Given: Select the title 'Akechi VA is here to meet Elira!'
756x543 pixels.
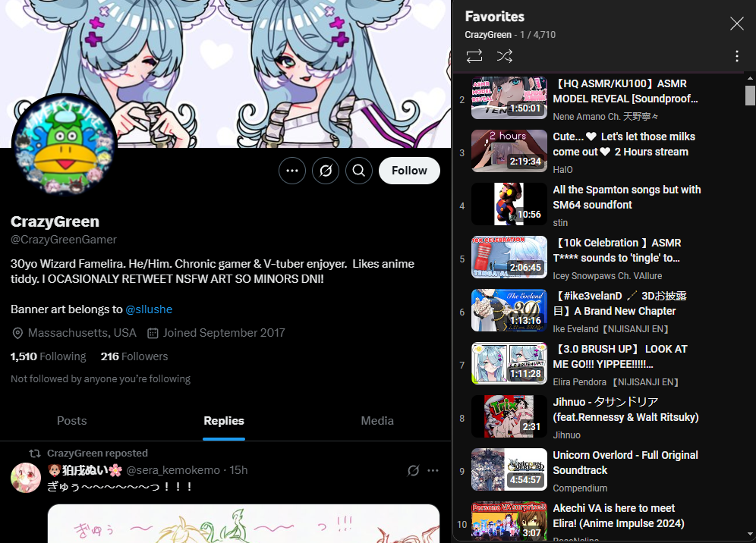Looking at the screenshot, I should click(x=619, y=516).
